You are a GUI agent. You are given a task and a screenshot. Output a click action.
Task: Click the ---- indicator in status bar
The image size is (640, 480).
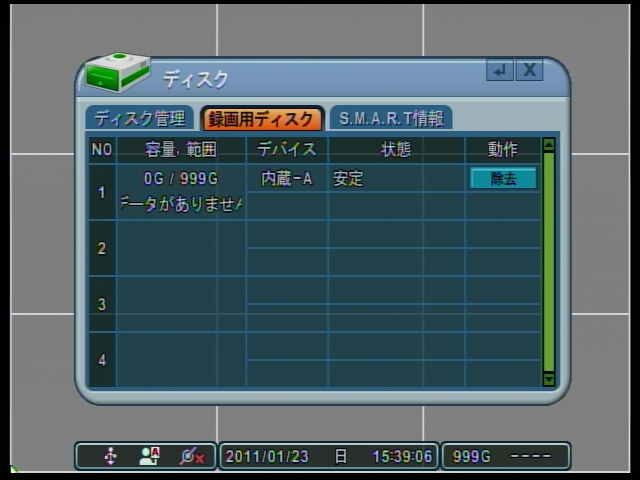click(531, 456)
